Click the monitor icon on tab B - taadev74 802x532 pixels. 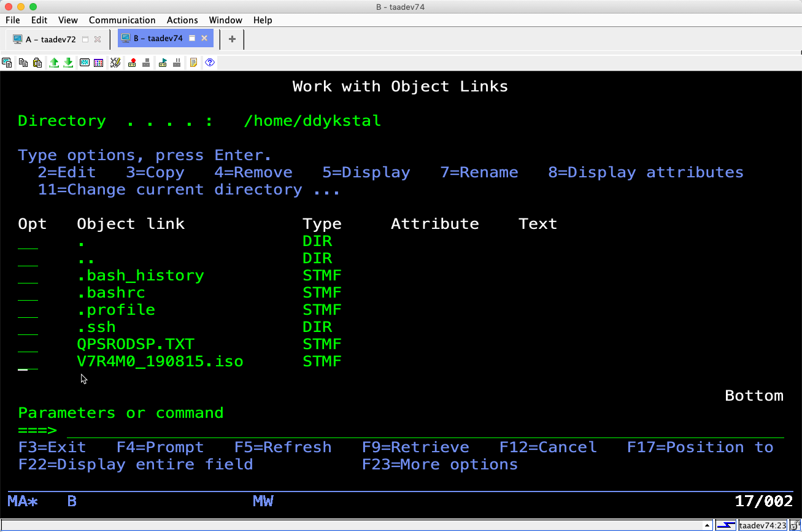126,39
